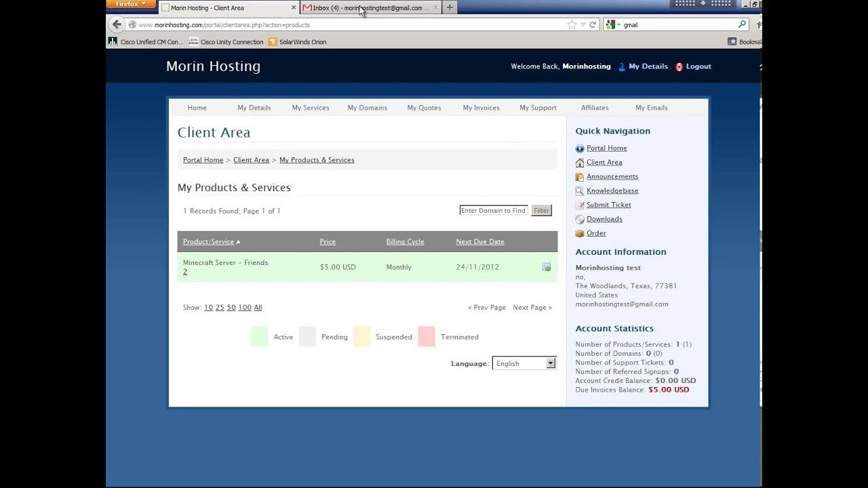
Task: Click the Next Page link
Action: (532, 308)
